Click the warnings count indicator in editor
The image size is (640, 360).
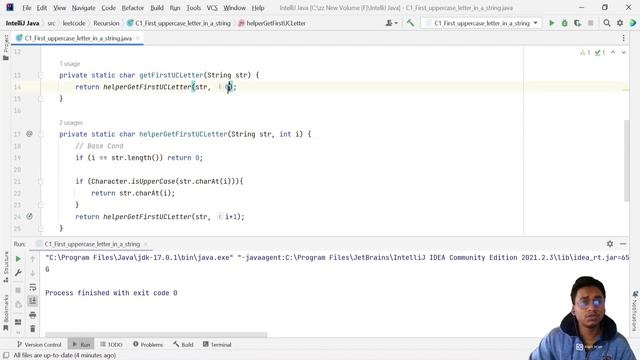point(584,52)
